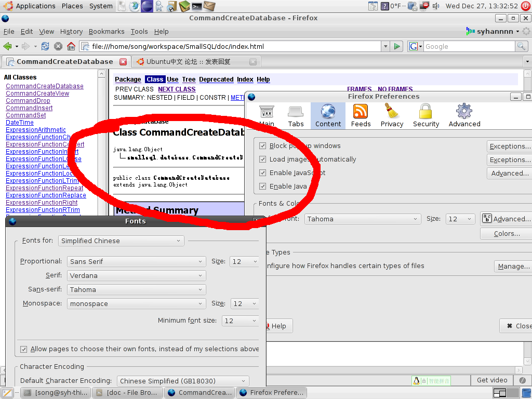Open mail launcher envelope icon
The height and width of the screenshot is (399, 532).
coord(209,6)
